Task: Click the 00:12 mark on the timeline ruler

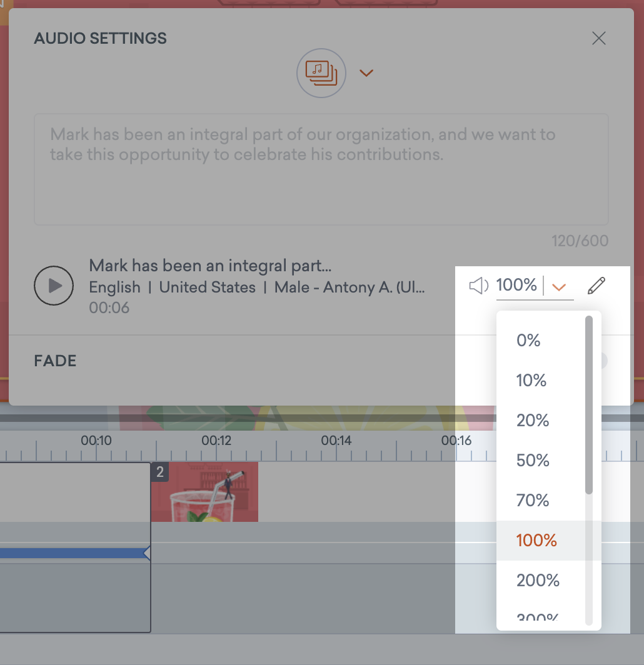Action: pos(217,441)
